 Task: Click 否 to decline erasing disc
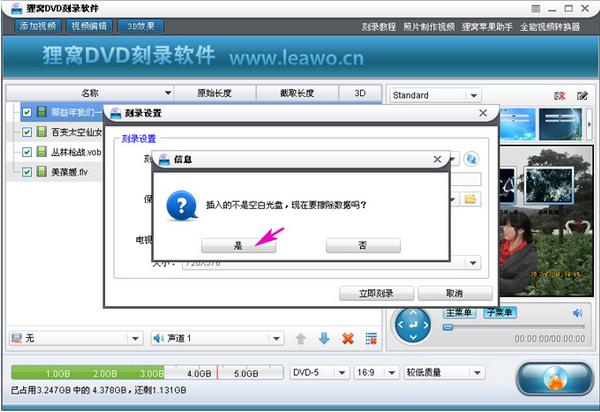[363, 245]
